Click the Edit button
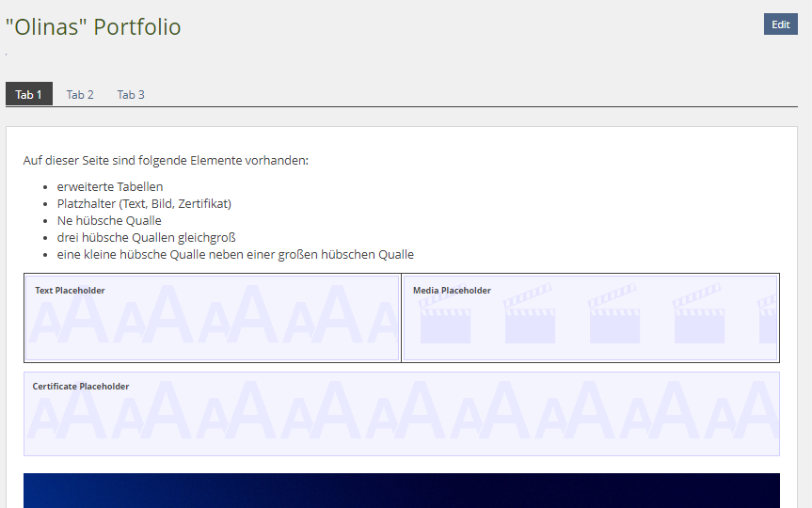Viewport: 812px width, 508px height. 780,24
